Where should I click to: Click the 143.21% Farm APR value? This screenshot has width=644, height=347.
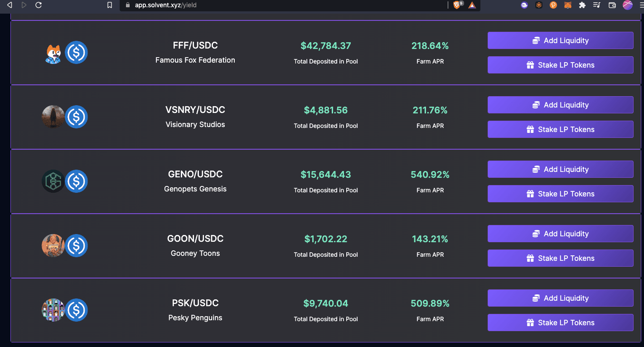(430, 239)
